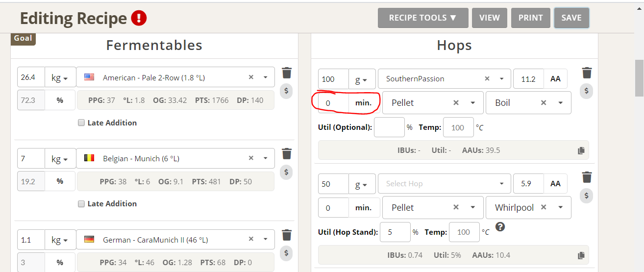Screen dimensions: 644x272
Task: Click the AAUs: 39.5 value
Action: (481, 150)
